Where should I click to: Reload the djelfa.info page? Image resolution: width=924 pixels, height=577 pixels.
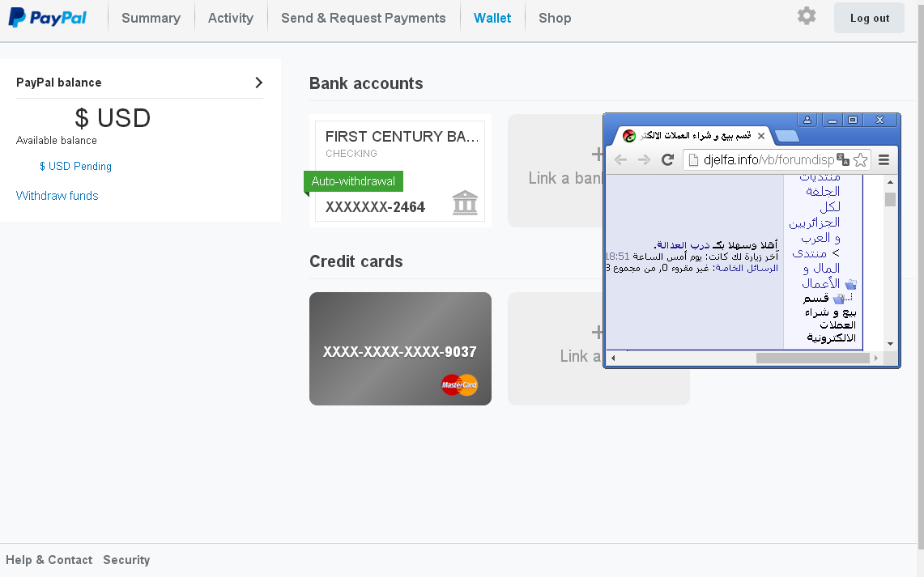pyautogui.click(x=667, y=159)
